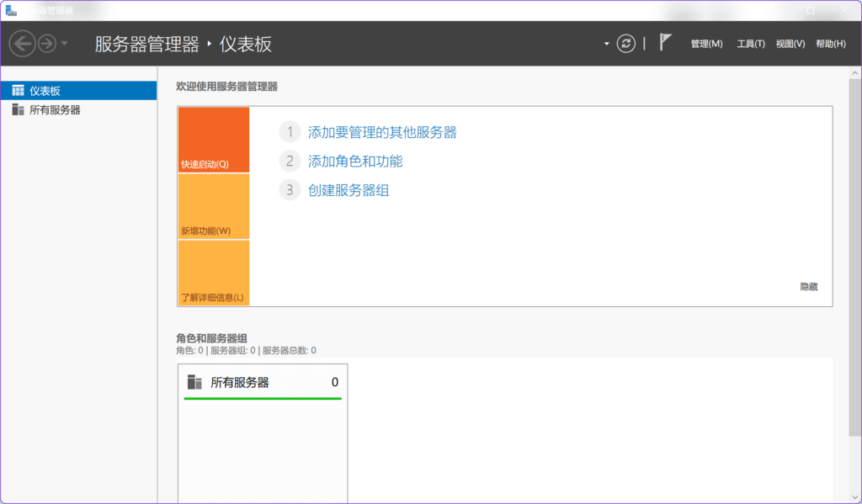Hide the welcome panel with 隐藏
862x504 pixels.
pos(808,287)
